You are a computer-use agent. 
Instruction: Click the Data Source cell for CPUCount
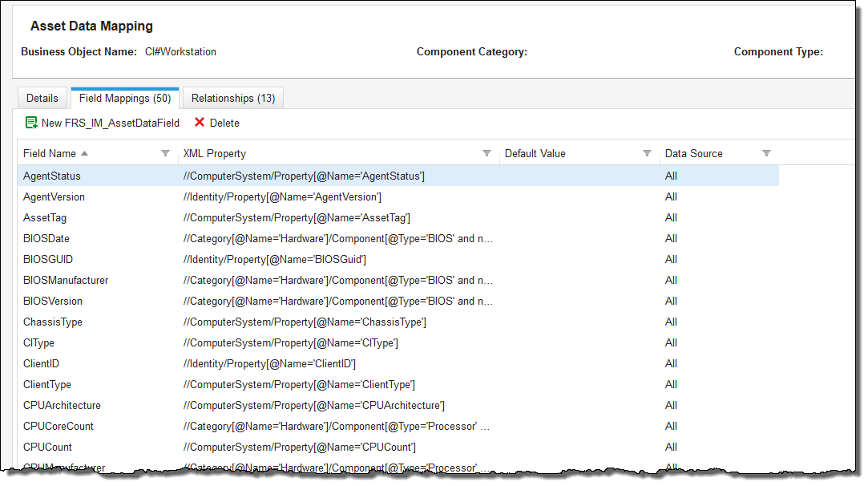(671, 447)
